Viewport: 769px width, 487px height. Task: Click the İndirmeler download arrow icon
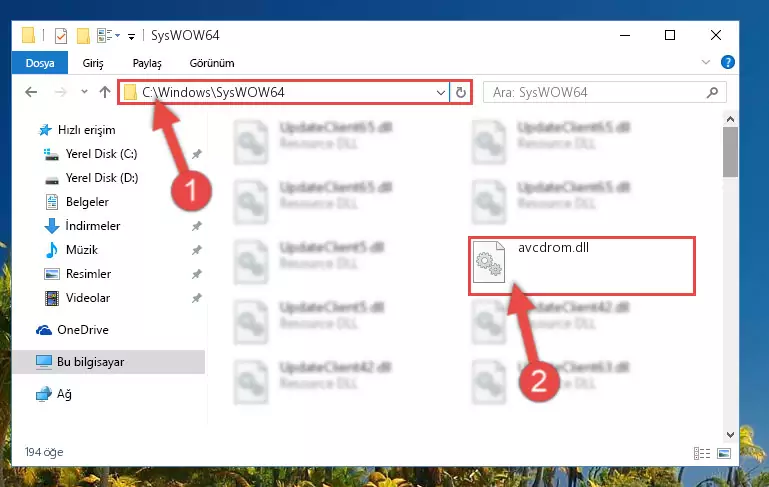coord(51,226)
